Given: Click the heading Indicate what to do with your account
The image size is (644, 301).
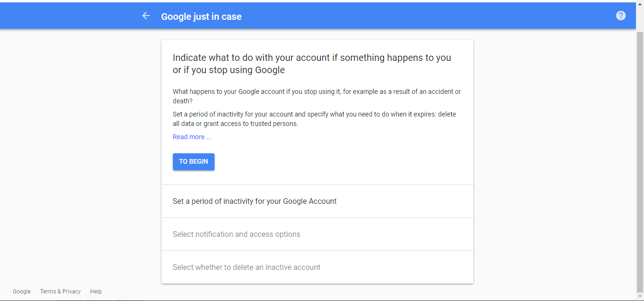Looking at the screenshot, I should 312,64.
